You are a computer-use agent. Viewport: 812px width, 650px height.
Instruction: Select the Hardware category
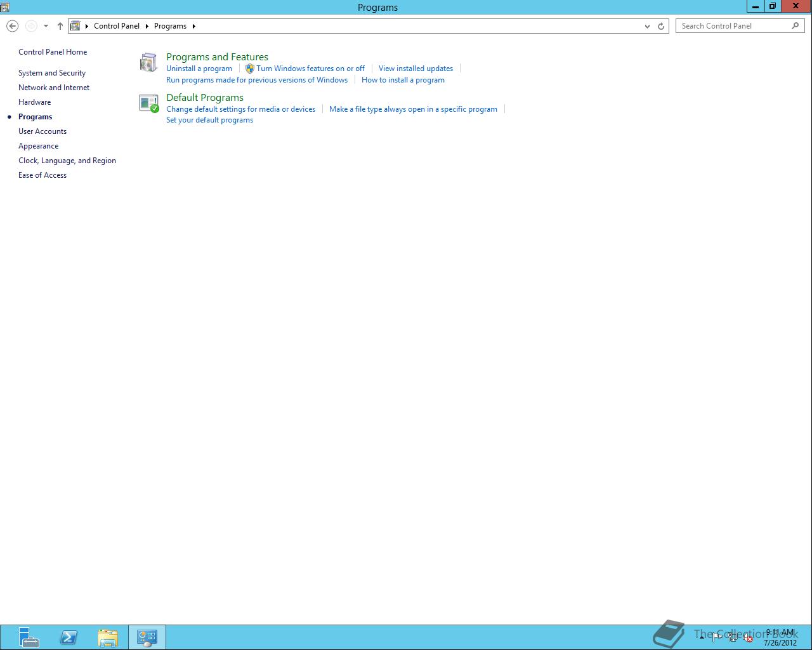click(x=34, y=102)
